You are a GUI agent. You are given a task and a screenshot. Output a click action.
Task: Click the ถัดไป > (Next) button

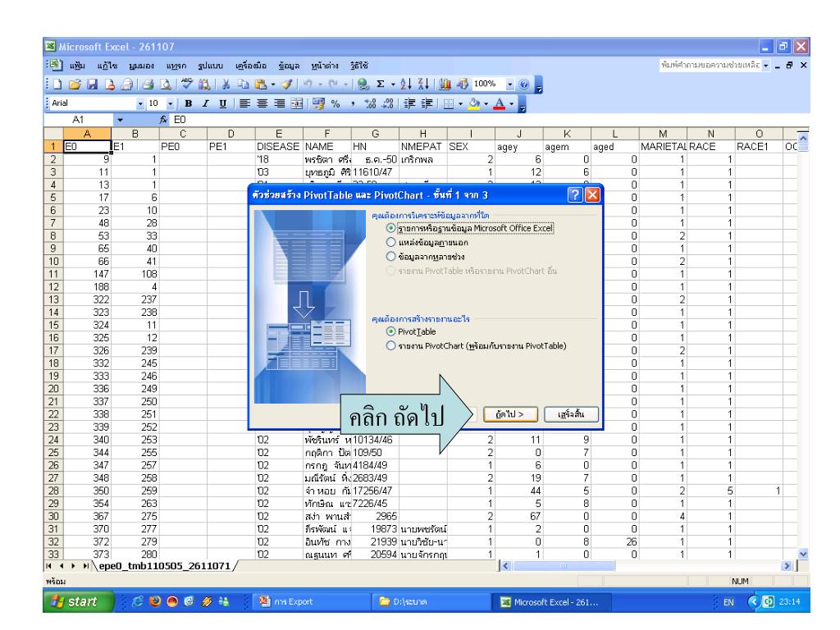[x=504, y=414]
